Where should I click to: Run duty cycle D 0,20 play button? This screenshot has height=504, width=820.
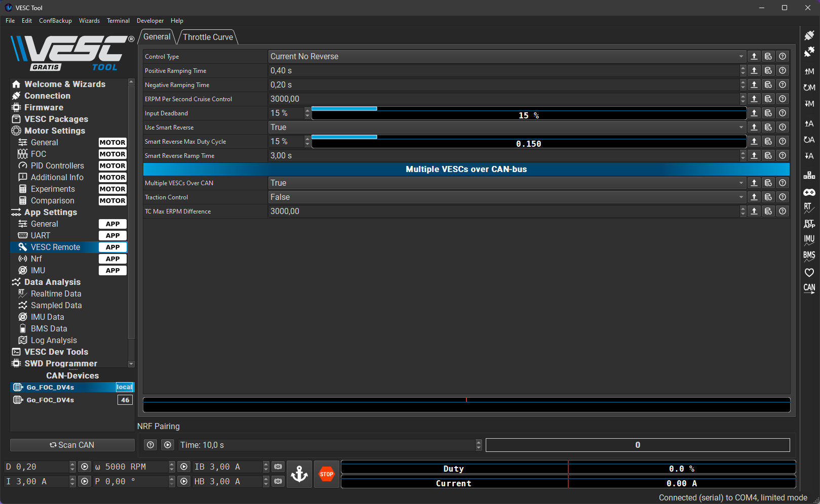(85, 467)
